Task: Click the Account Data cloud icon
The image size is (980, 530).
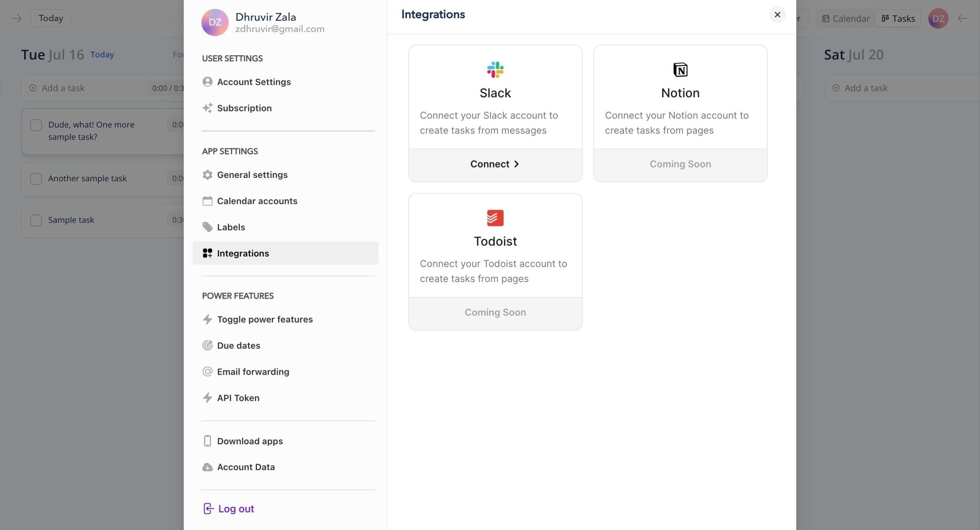Action: click(x=207, y=467)
